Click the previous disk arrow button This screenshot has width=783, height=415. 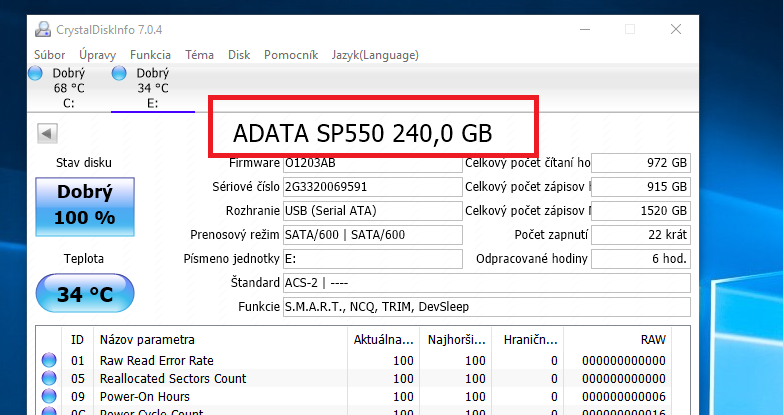click(x=47, y=133)
